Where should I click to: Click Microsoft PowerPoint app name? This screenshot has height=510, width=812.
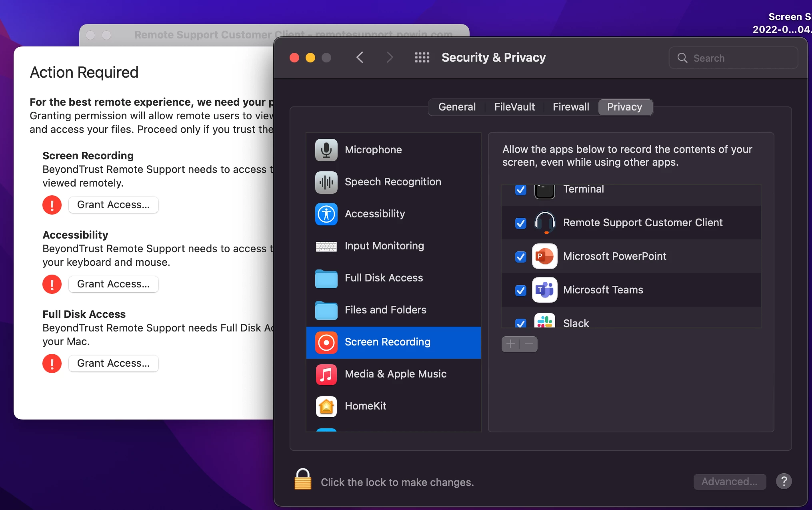[614, 256]
